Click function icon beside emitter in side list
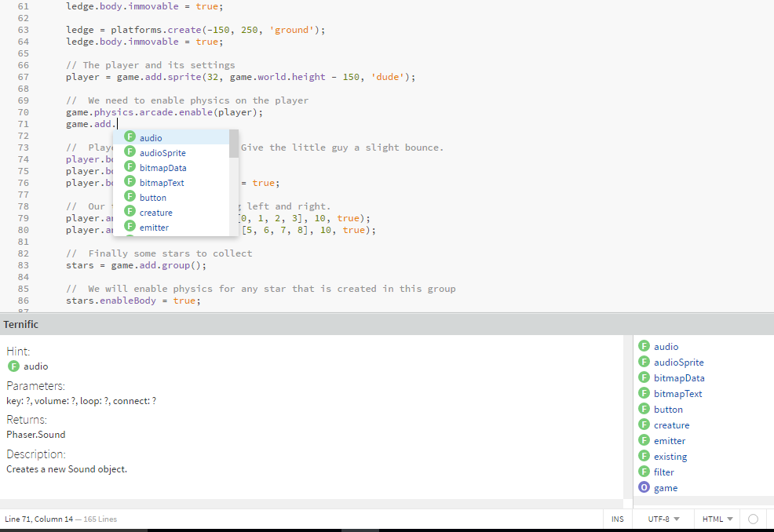 pos(644,440)
